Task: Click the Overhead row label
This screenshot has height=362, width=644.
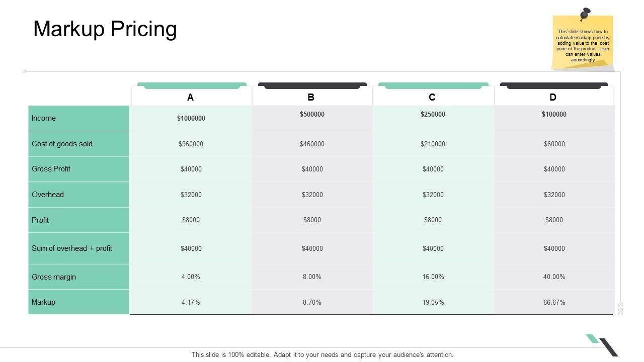Action: (x=48, y=195)
